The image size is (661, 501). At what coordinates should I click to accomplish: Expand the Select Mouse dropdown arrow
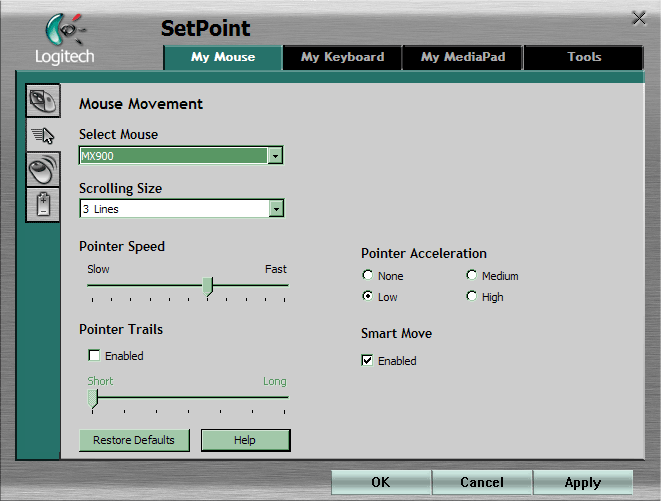pyautogui.click(x=275, y=156)
